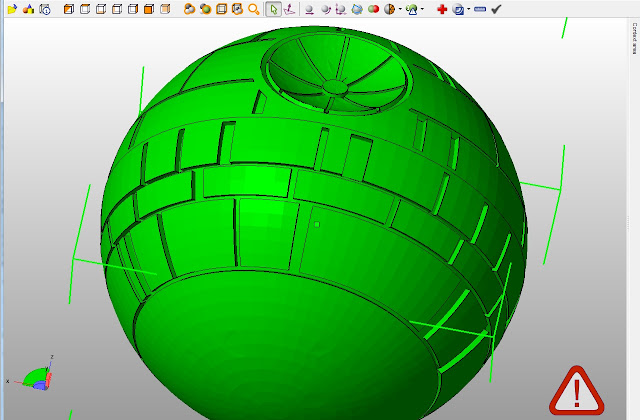Select second cube view with orange top face
Screen dimensions: 640x420
(85, 9)
